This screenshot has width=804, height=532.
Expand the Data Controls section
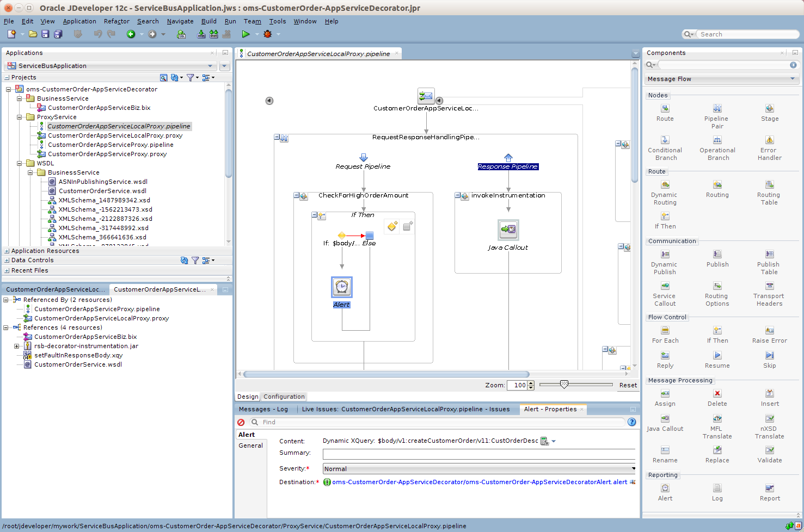tap(7, 261)
